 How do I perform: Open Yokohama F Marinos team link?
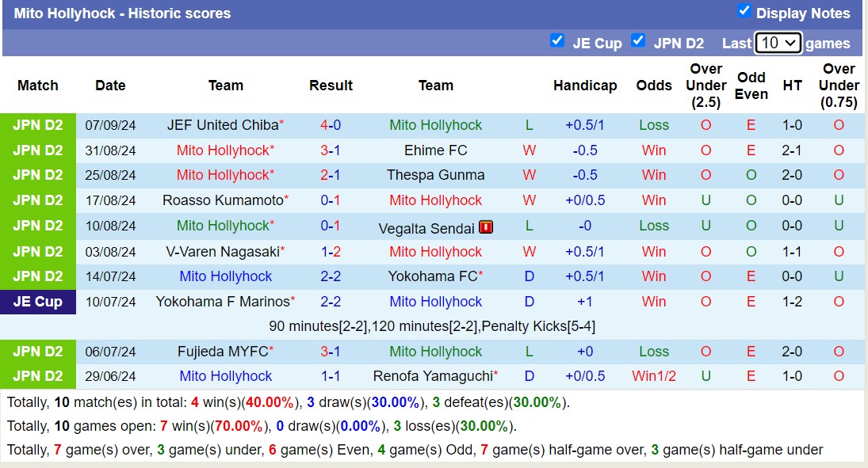[223, 302]
